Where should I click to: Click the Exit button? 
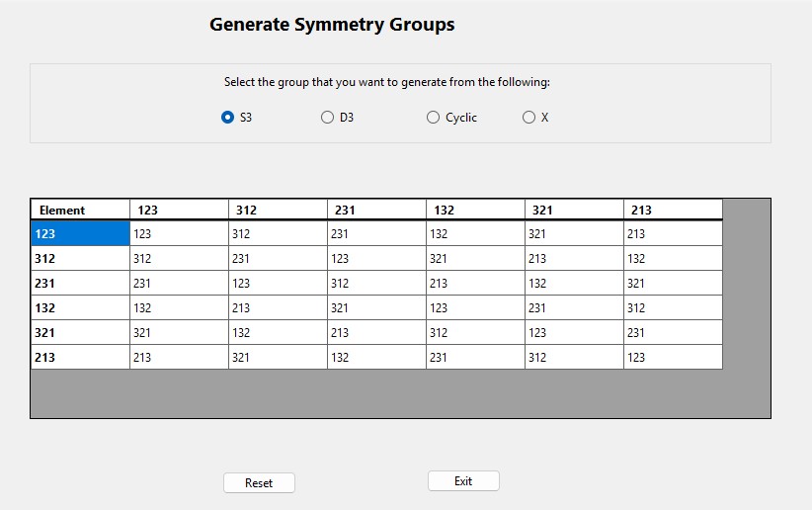tap(463, 481)
